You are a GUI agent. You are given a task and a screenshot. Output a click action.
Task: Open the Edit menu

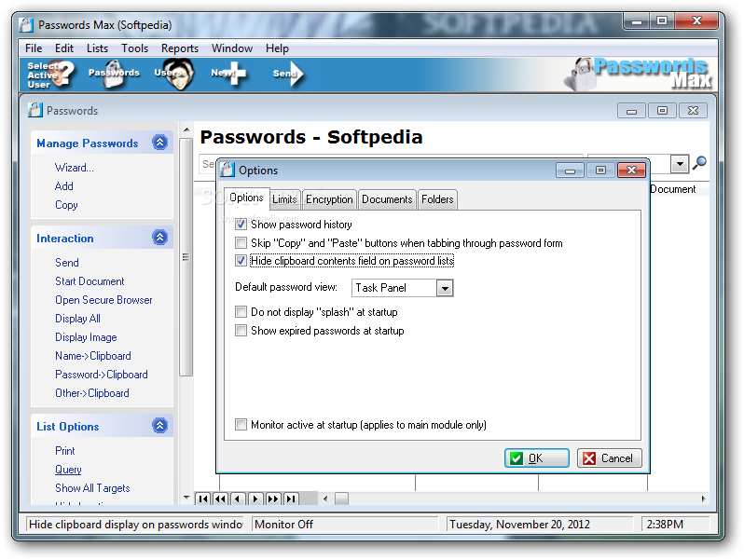tap(64, 48)
